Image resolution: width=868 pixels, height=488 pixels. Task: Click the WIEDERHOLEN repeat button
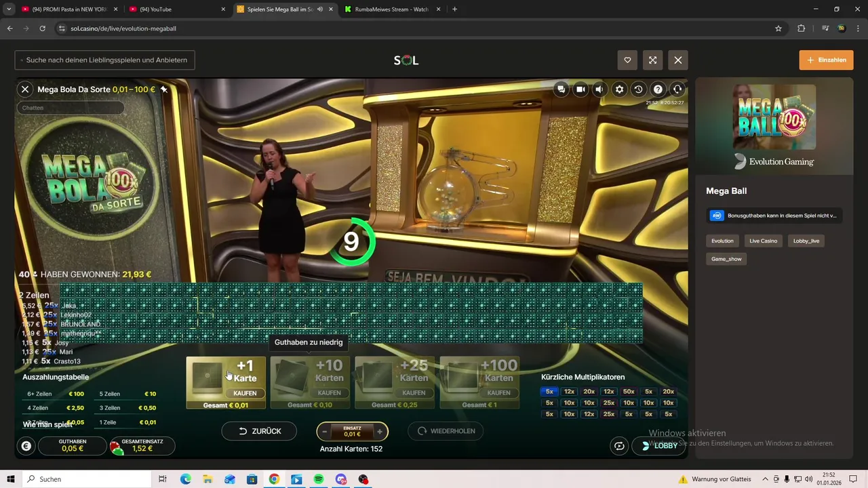pyautogui.click(x=446, y=431)
